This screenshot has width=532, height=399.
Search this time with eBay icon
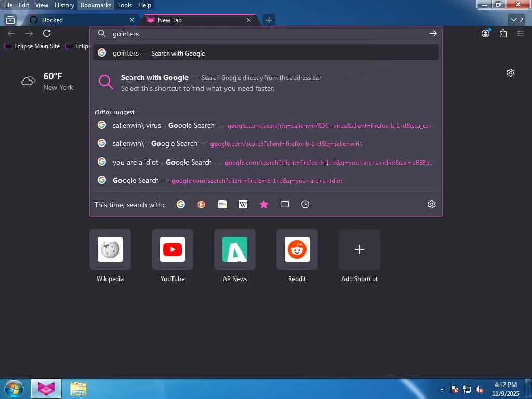point(222,204)
